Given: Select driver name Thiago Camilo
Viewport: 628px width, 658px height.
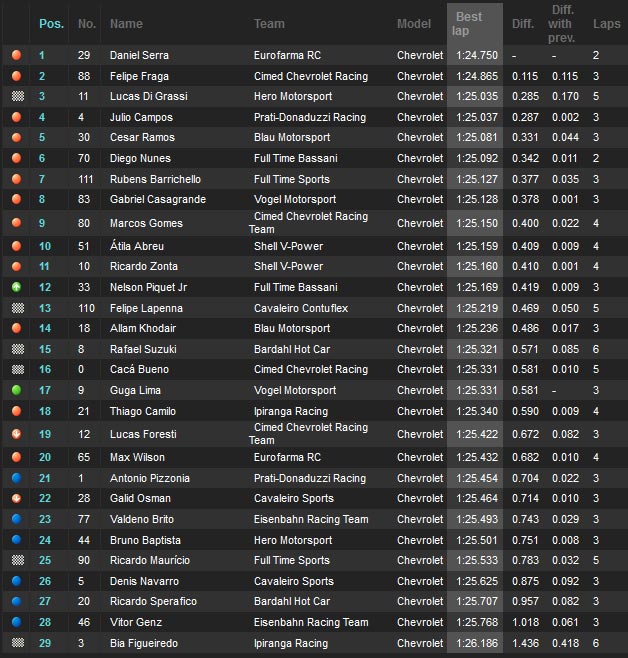Looking at the screenshot, I should point(143,411).
